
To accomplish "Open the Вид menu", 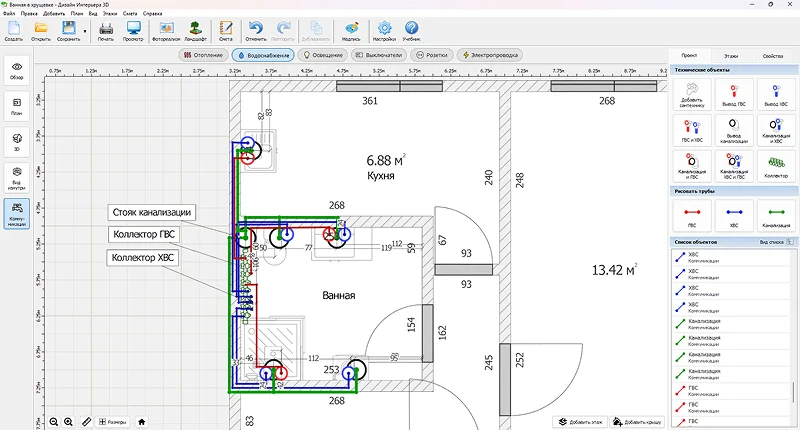I will click(x=93, y=14).
